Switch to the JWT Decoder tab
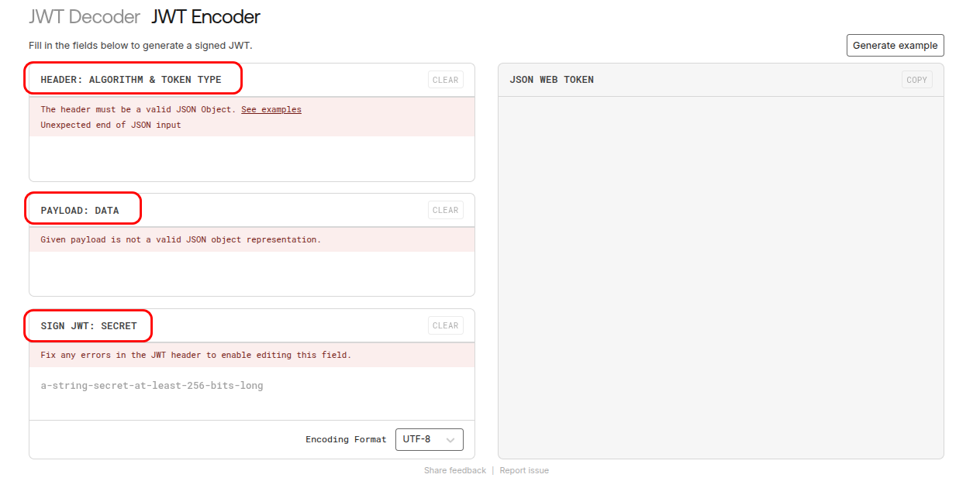This screenshot has width=980, height=495. (85, 17)
